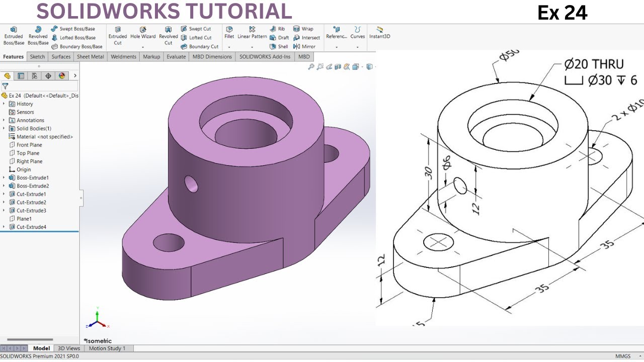Click Dynamic Annotation Views icon
Image resolution: width=644 pixels, height=362 pixels.
pyautogui.click(x=347, y=66)
